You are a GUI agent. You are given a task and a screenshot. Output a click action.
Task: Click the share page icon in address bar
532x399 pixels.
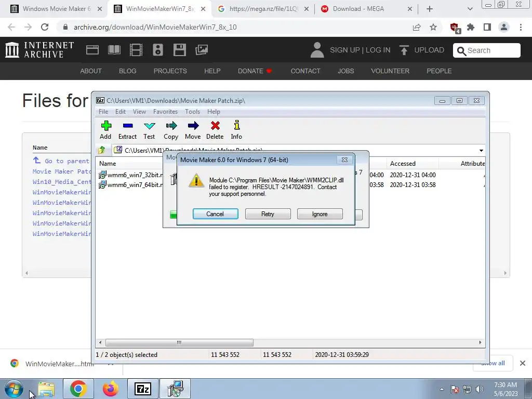417,27
